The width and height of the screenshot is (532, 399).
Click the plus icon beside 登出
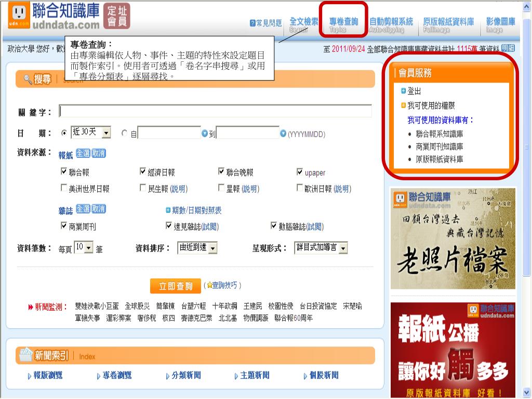click(403, 90)
